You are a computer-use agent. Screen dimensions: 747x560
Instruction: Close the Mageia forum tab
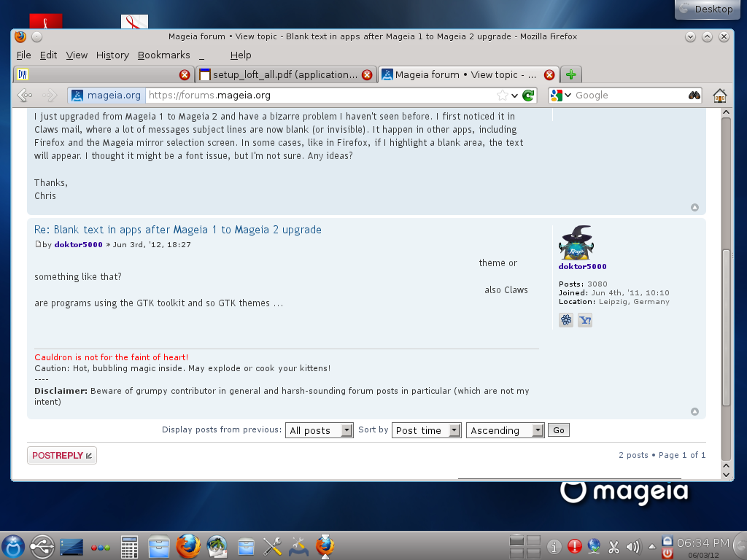pyautogui.click(x=549, y=75)
